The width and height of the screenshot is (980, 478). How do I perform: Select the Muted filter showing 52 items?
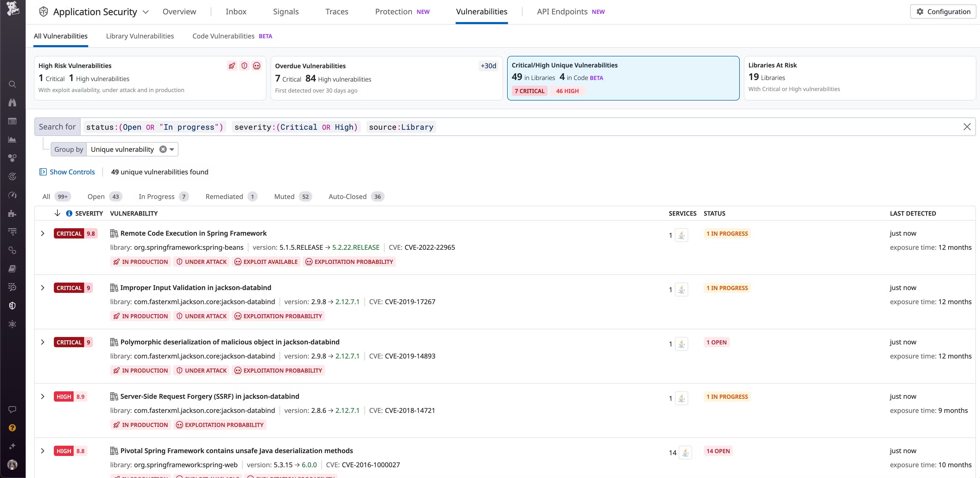pos(284,196)
